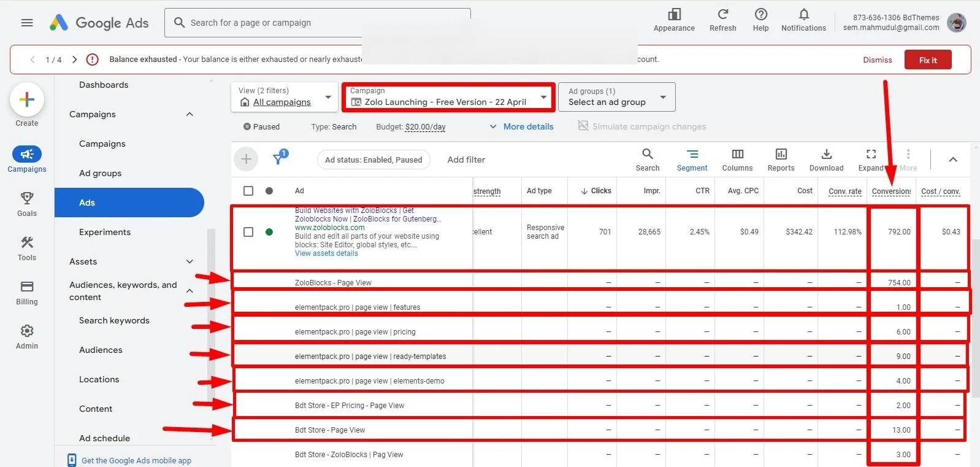Open account profile avatar
The width and height of the screenshot is (980, 467).
[x=957, y=23]
